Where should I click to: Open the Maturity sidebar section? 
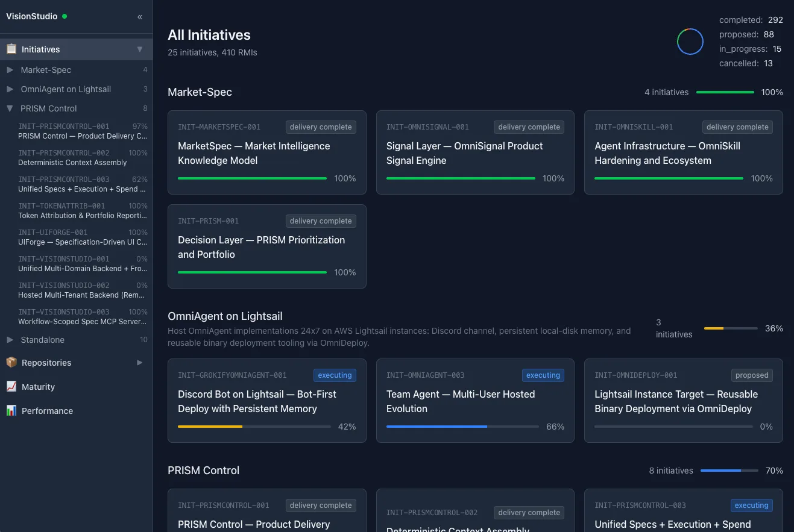tap(76, 387)
